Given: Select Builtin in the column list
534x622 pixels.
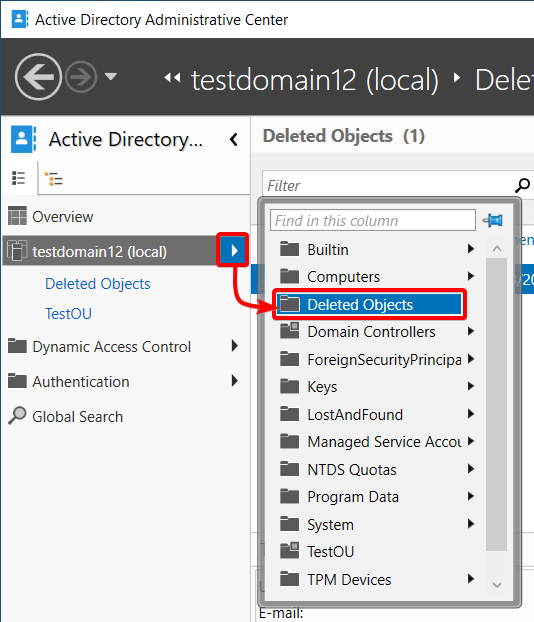Looking at the screenshot, I should click(328, 250).
